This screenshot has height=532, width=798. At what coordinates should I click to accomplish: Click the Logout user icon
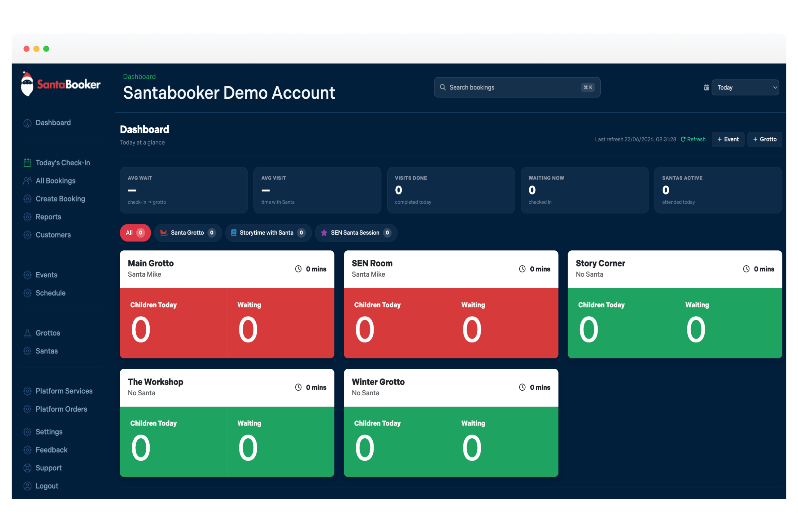click(28, 486)
